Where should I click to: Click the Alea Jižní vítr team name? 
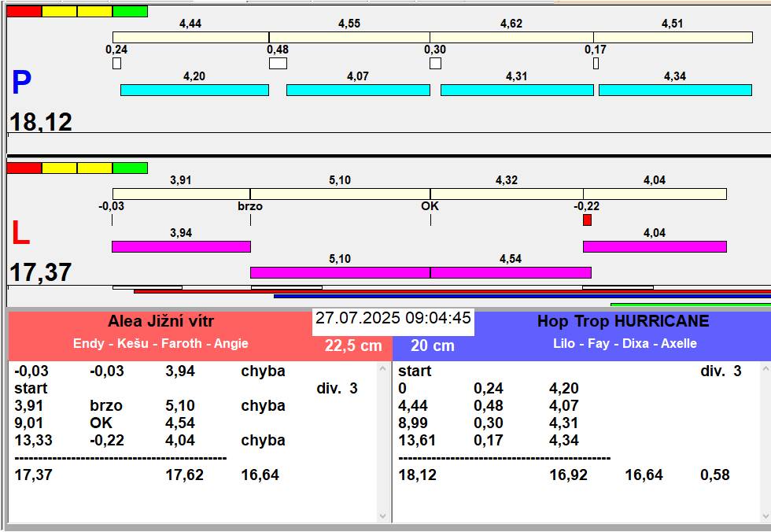point(160,322)
